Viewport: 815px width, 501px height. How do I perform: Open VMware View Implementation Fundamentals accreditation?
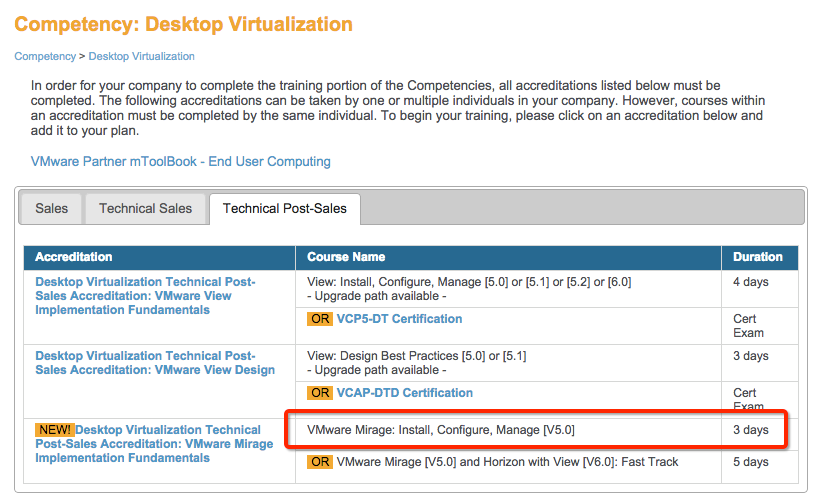[x=146, y=296]
